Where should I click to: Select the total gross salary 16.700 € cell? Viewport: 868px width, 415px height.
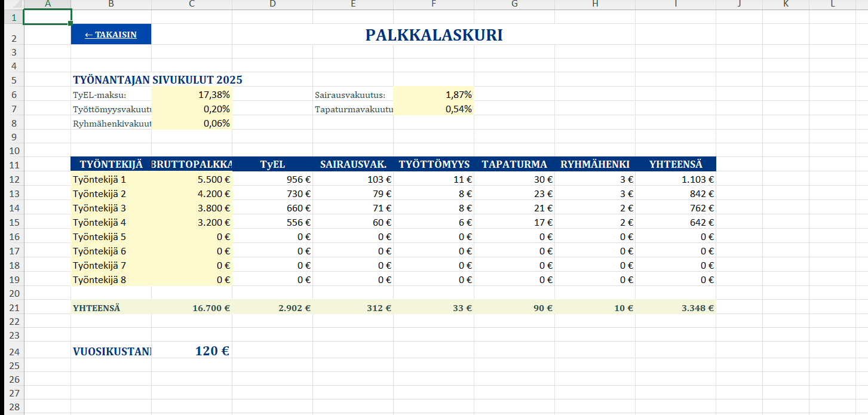click(x=191, y=308)
